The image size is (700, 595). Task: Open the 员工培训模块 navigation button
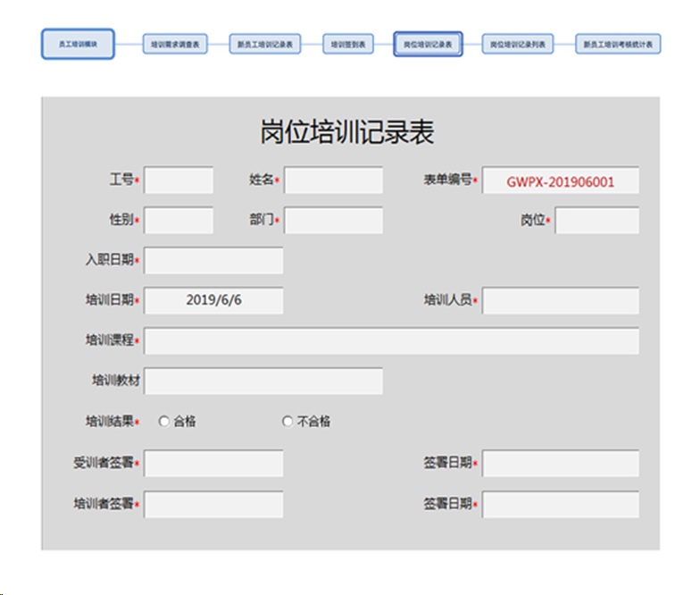click(78, 44)
